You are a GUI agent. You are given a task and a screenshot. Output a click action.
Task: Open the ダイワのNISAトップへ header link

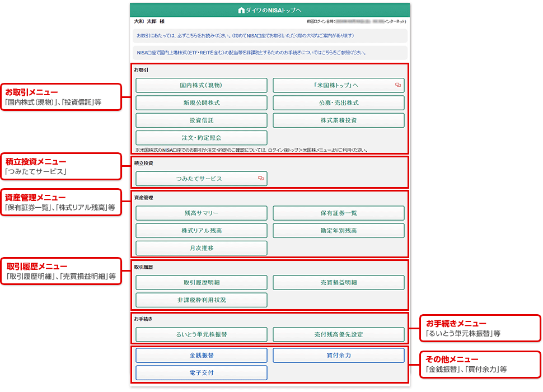273,10
